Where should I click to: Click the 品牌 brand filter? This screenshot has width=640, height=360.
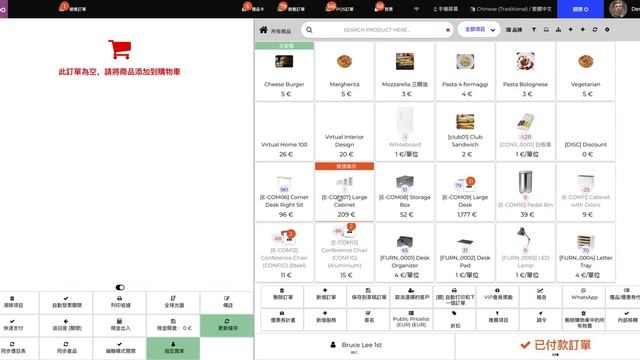pos(514,29)
